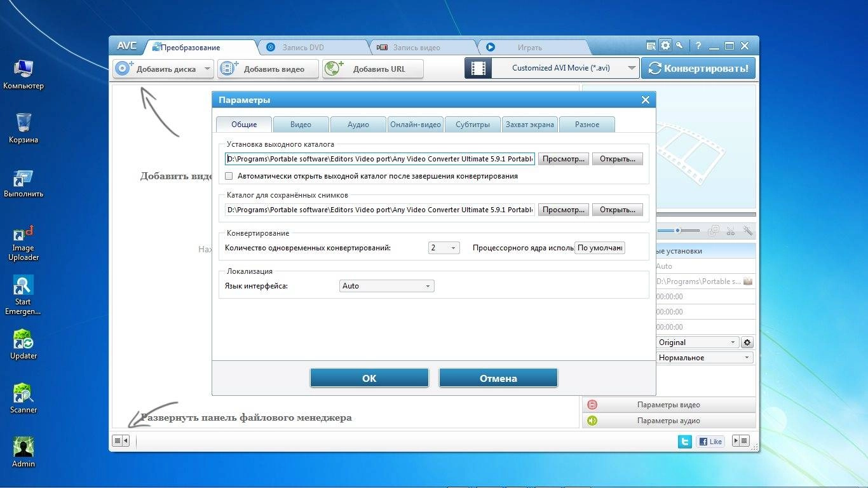Toggle the right panel collapse icon

[x=741, y=440]
